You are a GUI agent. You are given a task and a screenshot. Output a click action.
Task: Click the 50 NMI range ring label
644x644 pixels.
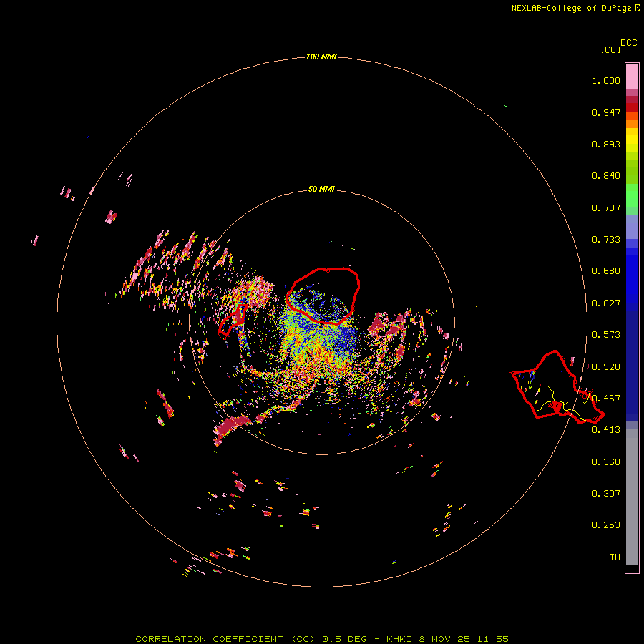321,189
